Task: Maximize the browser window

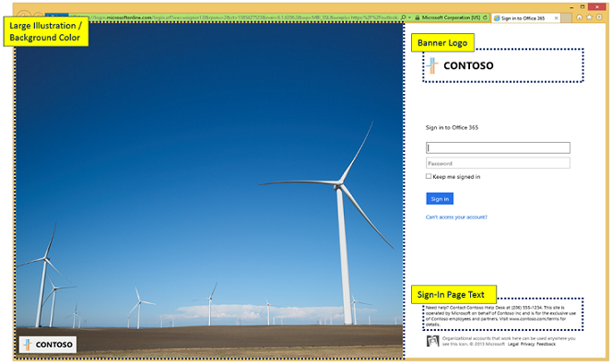Action: pyautogui.click(x=583, y=6)
